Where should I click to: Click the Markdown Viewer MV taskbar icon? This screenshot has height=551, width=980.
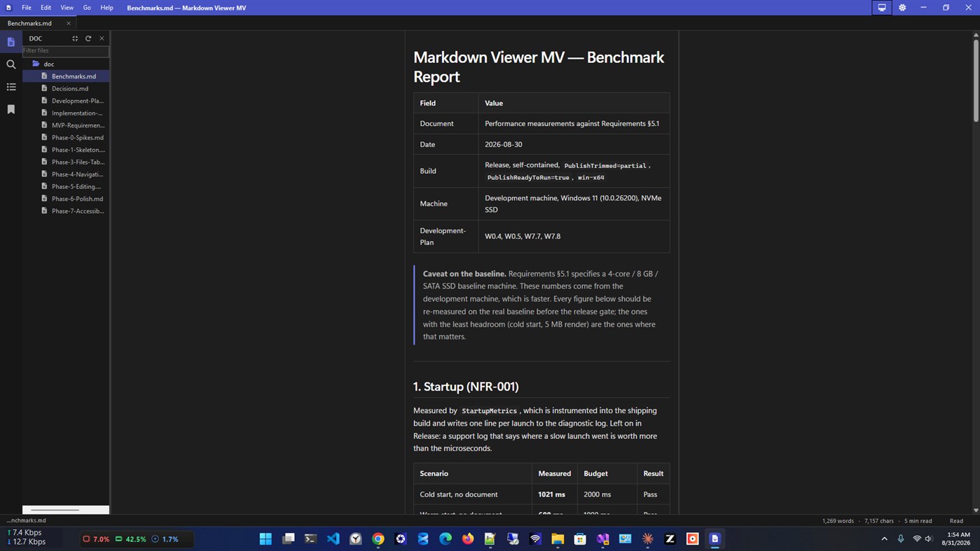[715, 539]
